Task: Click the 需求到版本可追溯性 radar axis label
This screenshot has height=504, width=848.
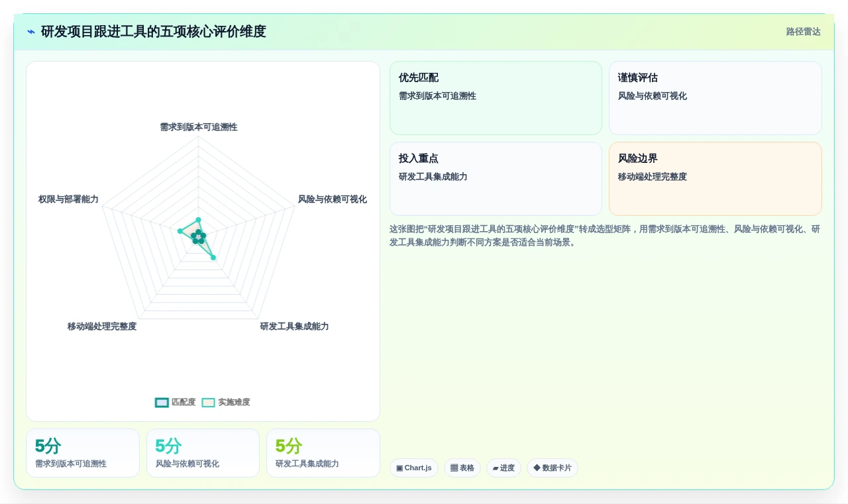Action: click(199, 127)
